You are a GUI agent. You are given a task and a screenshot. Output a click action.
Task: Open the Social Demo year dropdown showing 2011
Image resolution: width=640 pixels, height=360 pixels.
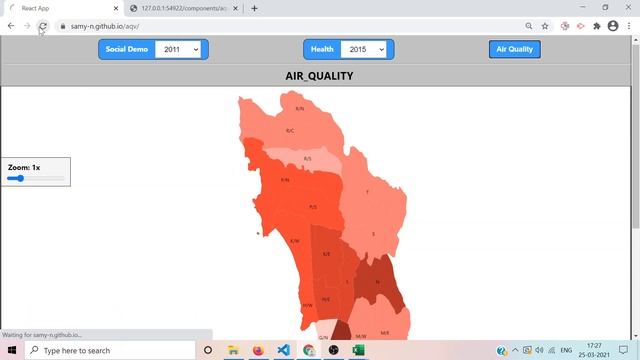point(178,49)
